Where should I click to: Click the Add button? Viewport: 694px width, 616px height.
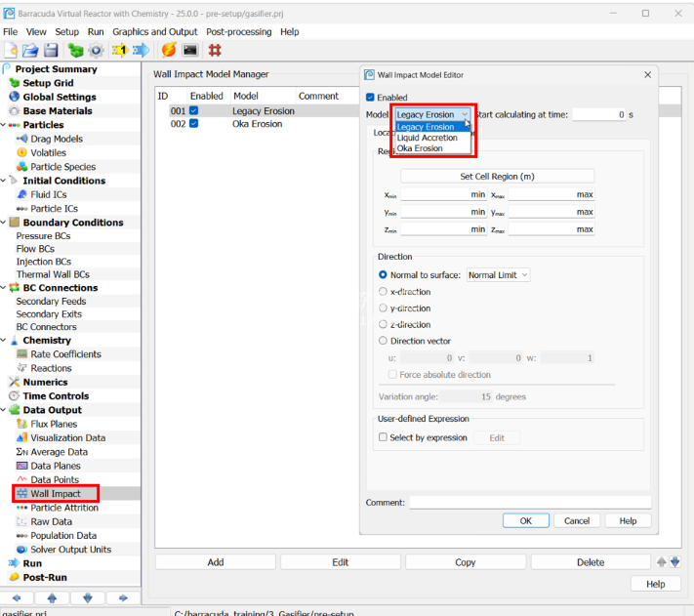[x=216, y=562]
